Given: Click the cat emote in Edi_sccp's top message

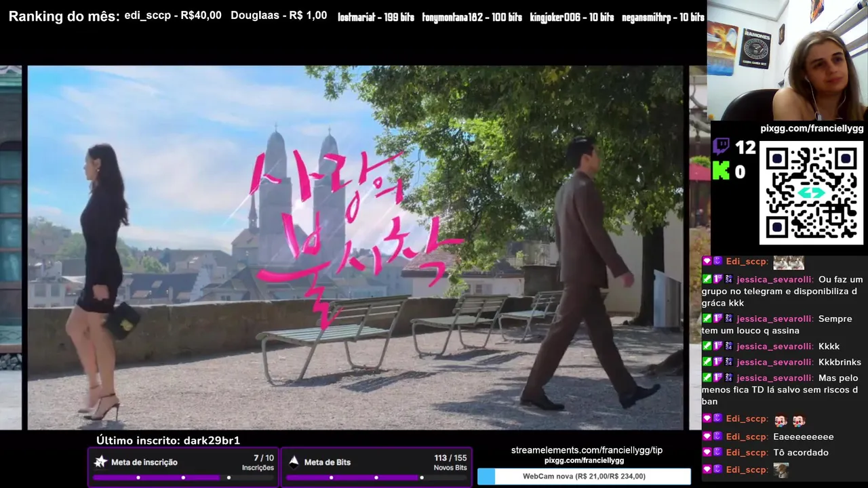Looking at the screenshot, I should [789, 262].
